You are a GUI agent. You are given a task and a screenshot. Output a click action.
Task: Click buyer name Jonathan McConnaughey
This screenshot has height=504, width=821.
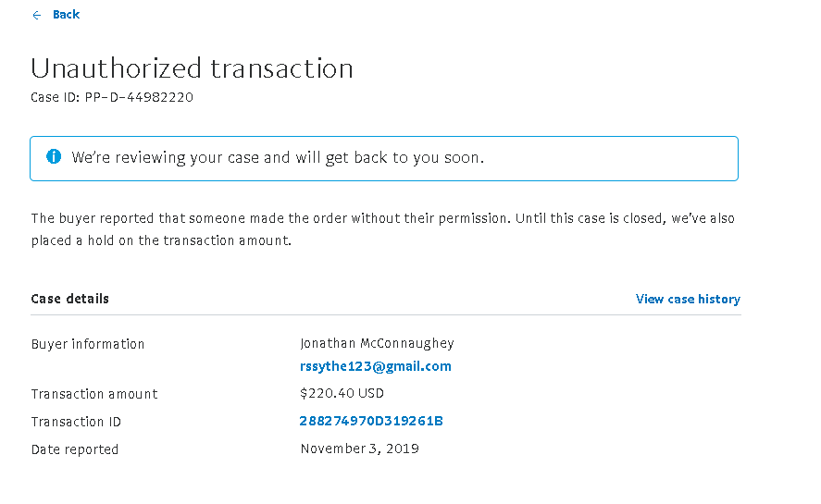tap(377, 344)
